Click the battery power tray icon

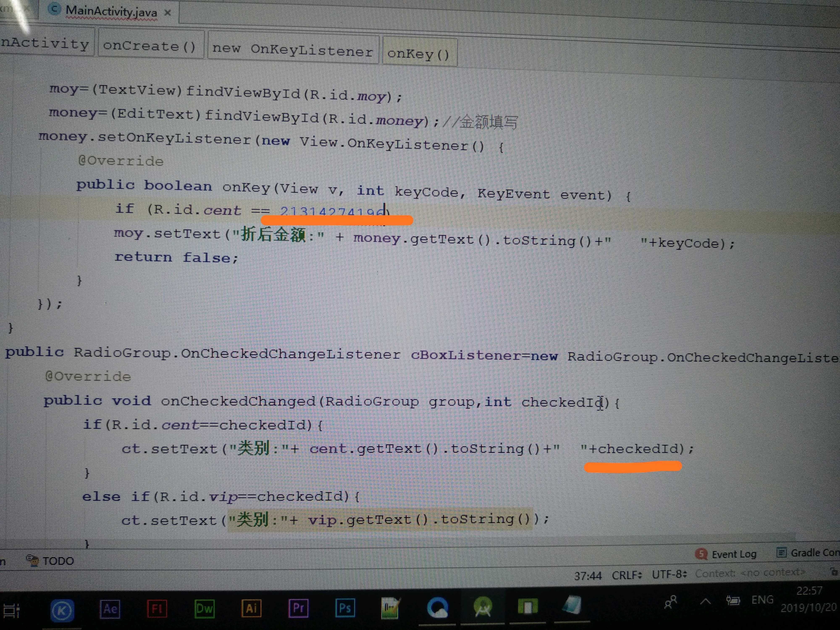point(733,601)
